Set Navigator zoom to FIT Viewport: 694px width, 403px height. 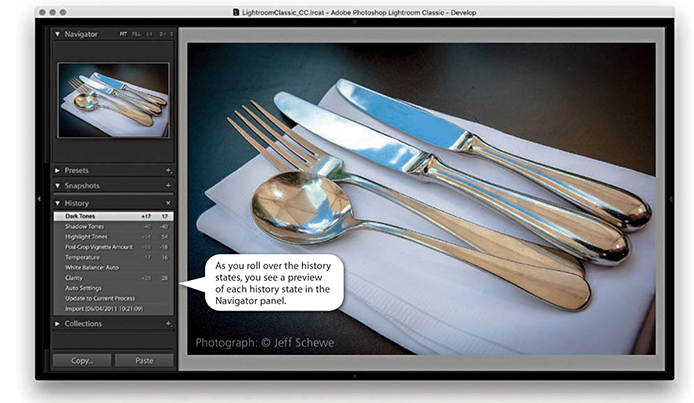point(123,34)
